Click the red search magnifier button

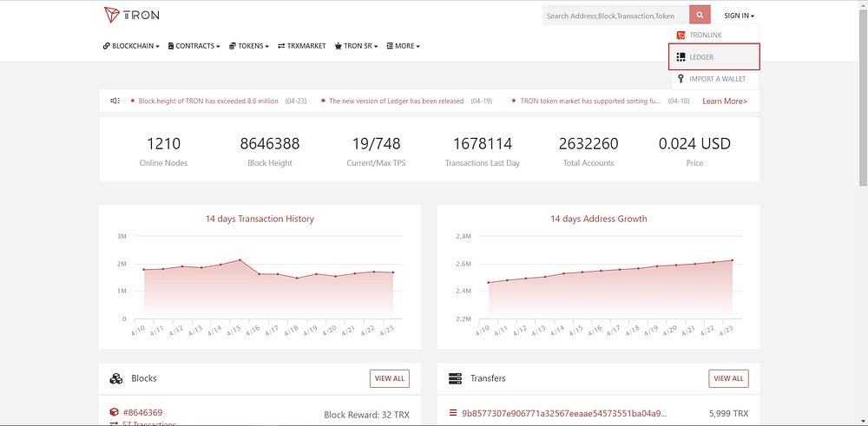tap(700, 16)
